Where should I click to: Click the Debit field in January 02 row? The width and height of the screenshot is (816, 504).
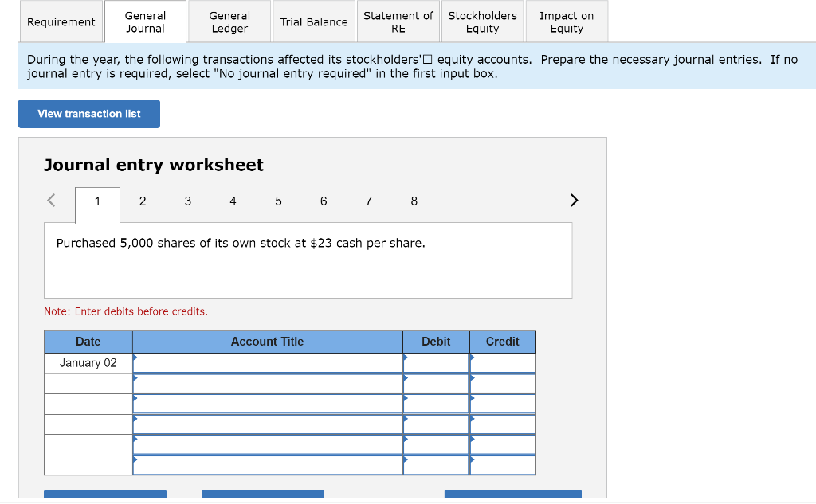436,363
